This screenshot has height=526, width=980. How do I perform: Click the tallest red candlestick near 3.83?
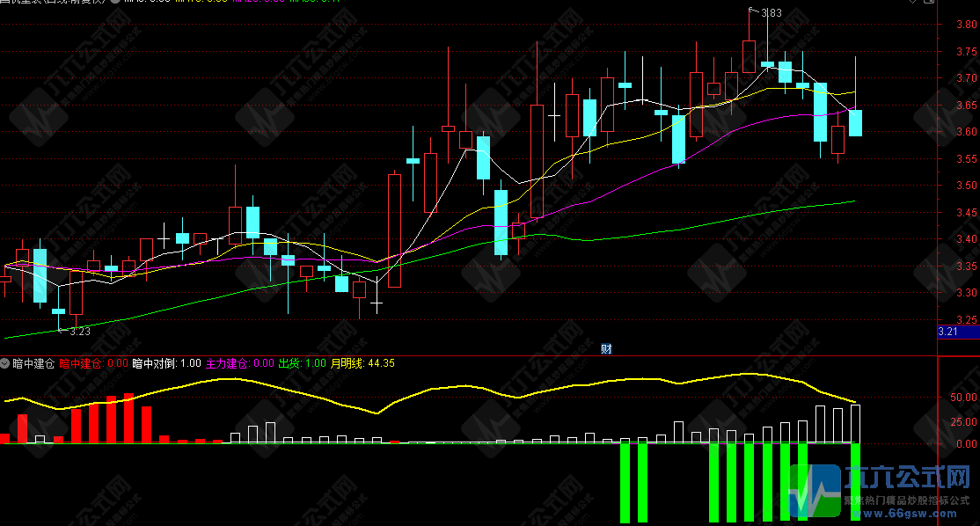click(749, 55)
